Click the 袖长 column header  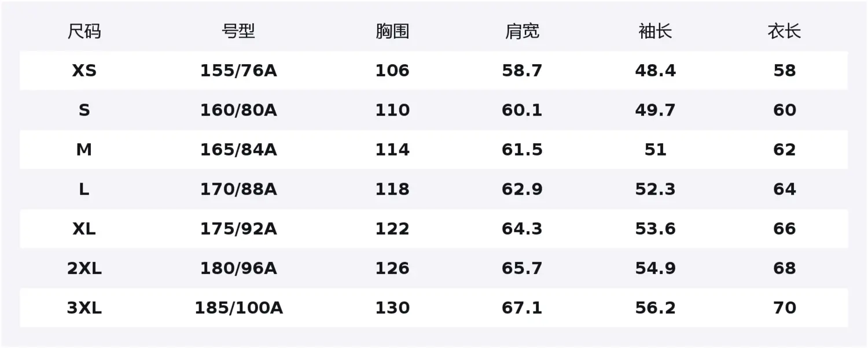click(655, 31)
